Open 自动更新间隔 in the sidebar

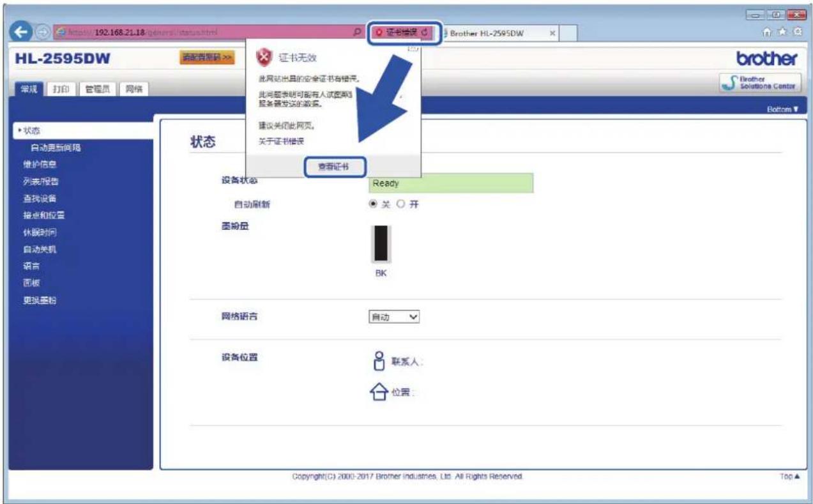(56, 148)
